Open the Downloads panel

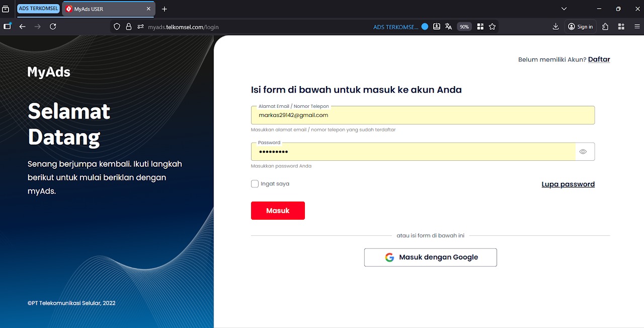point(555,26)
